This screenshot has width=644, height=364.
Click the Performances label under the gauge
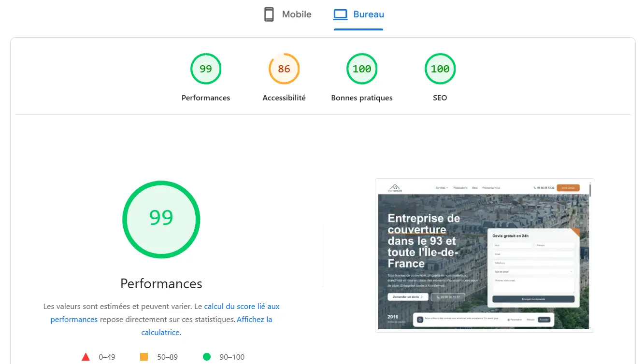(206, 98)
